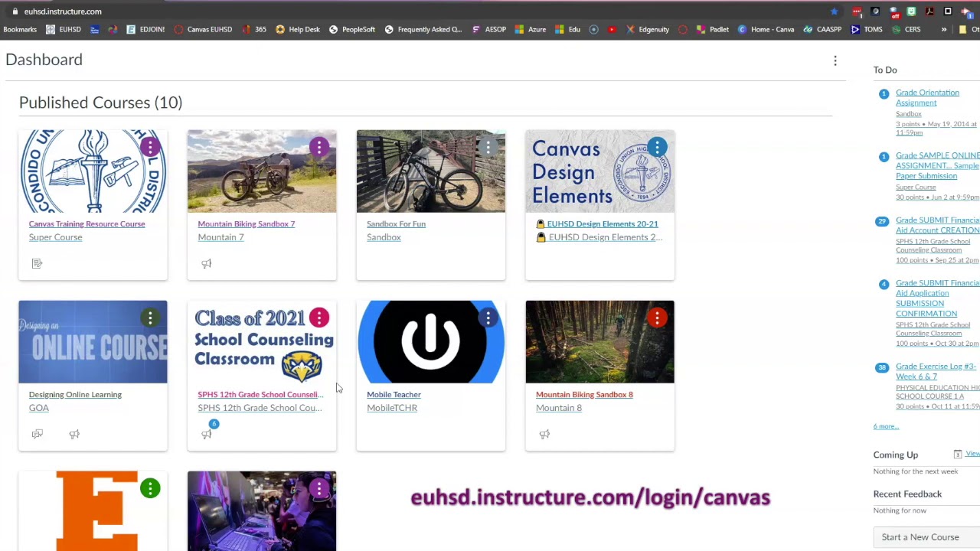Open the TOMS bookmark
Viewport: 980px width, 551px height.
click(867, 29)
